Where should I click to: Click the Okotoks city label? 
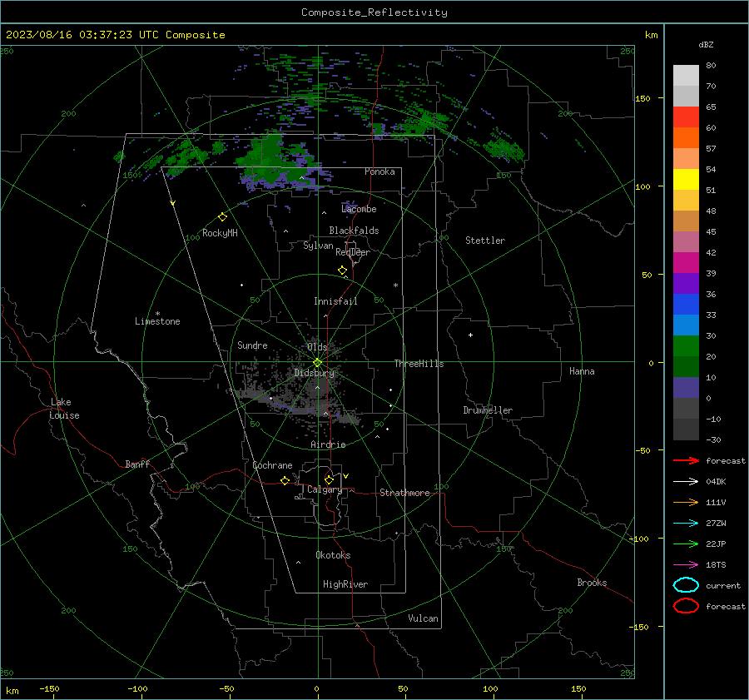click(x=333, y=555)
